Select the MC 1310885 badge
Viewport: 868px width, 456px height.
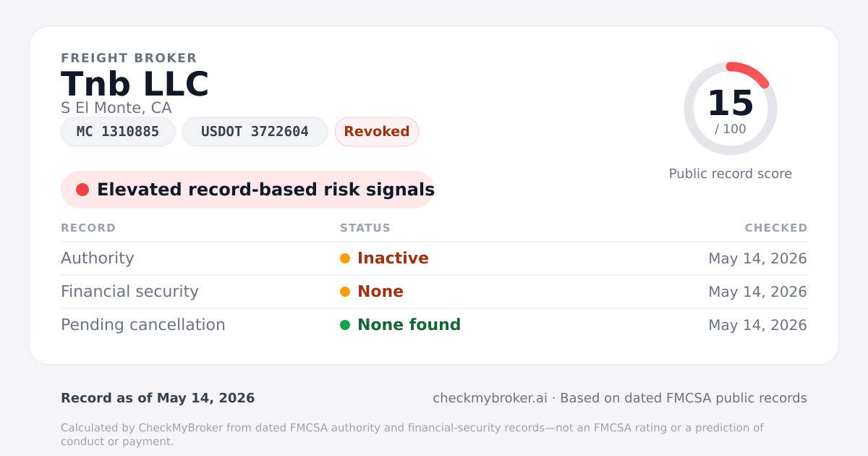118,132
